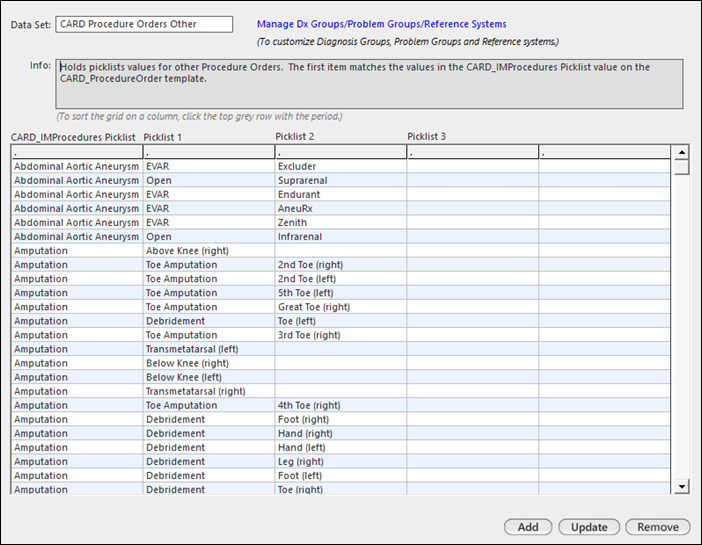Select the Suprarenal cell
The width and height of the screenshot is (702, 545).
(341, 180)
